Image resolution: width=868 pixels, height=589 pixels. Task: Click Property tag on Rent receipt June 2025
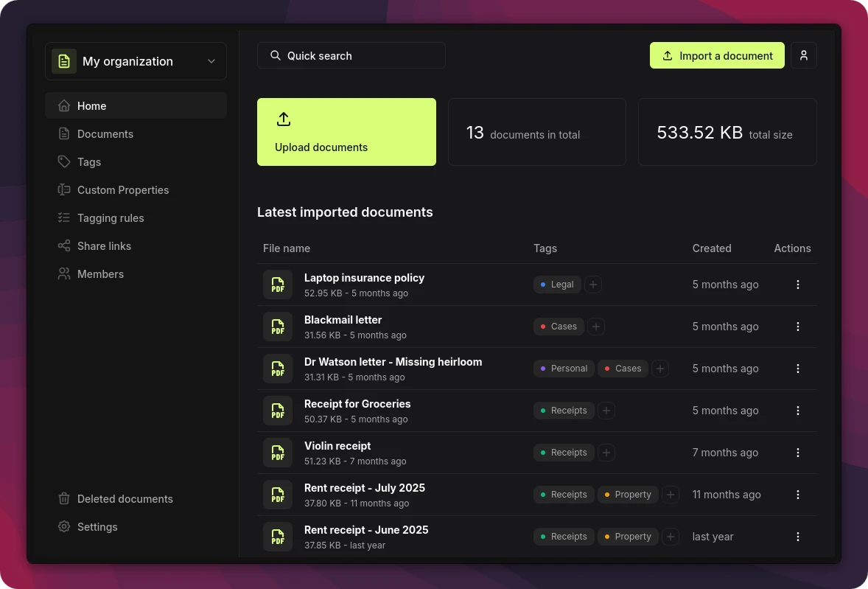(x=628, y=537)
